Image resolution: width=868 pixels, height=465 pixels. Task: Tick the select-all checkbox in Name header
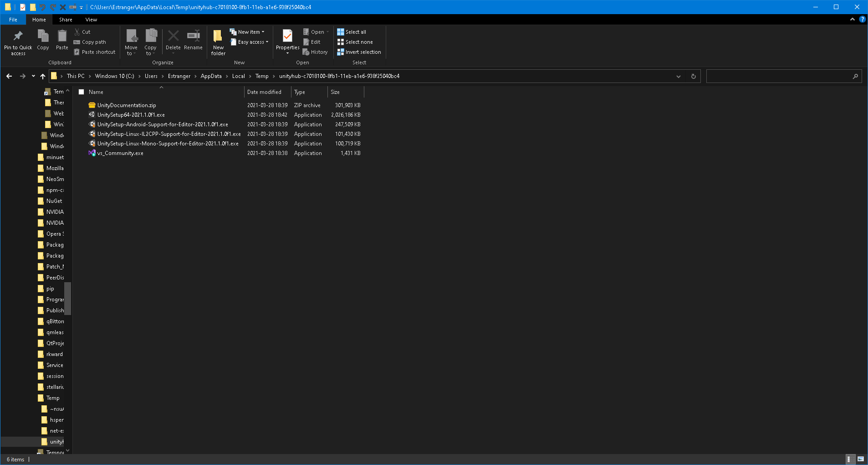point(82,92)
